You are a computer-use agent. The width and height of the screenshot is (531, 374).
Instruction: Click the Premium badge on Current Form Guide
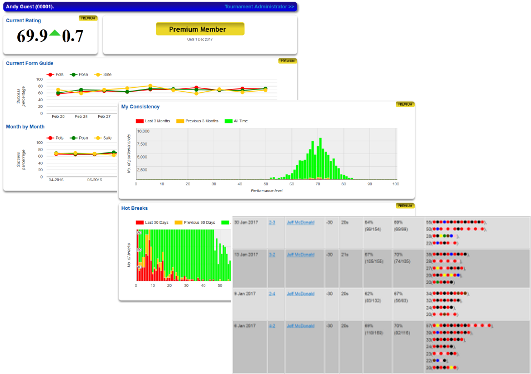click(287, 61)
